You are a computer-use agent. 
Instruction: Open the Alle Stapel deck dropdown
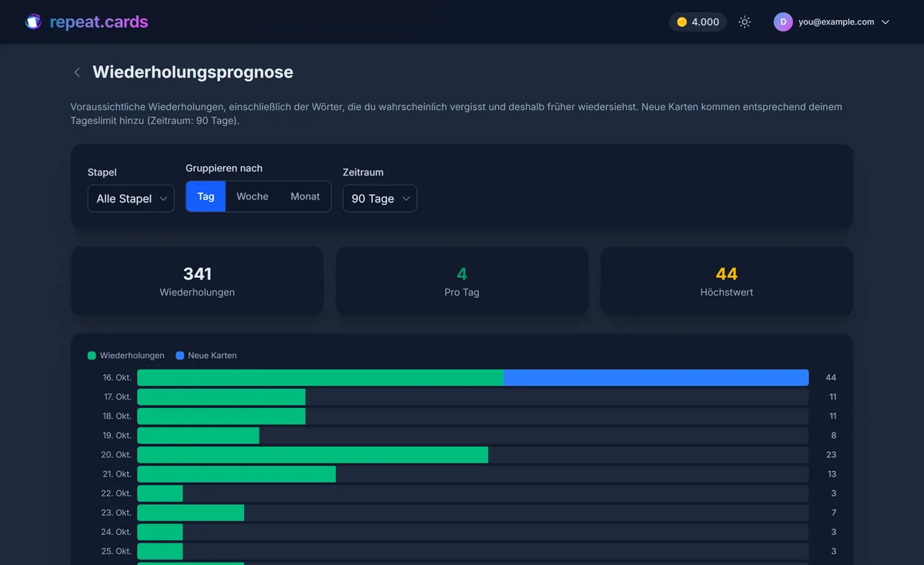131,199
